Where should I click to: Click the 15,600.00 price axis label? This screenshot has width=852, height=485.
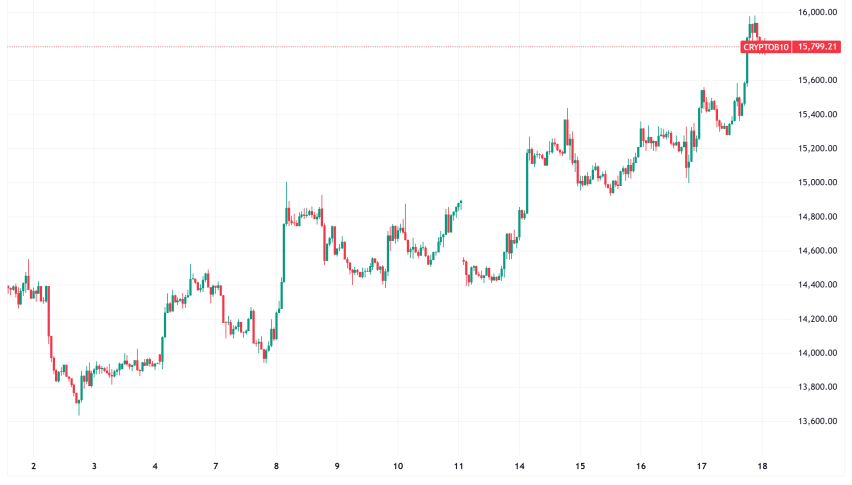817,81
